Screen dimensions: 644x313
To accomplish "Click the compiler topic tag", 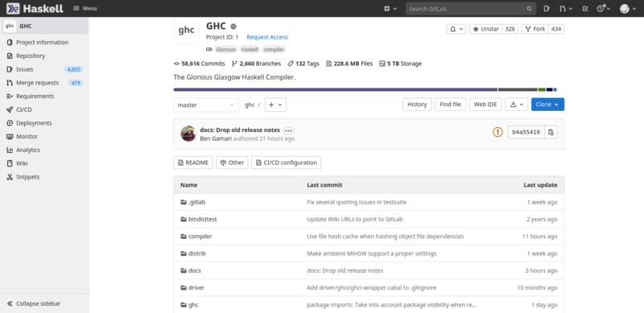I will [274, 49].
